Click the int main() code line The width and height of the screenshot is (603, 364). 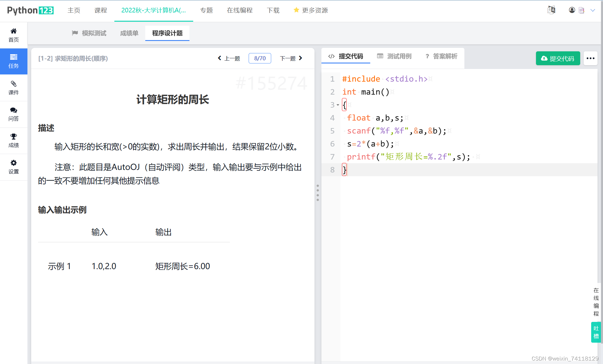pyautogui.click(x=366, y=92)
